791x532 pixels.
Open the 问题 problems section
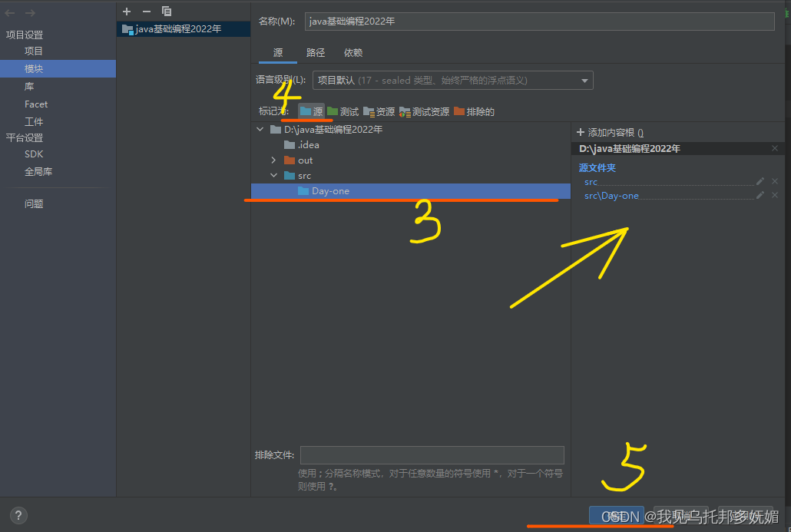point(34,203)
